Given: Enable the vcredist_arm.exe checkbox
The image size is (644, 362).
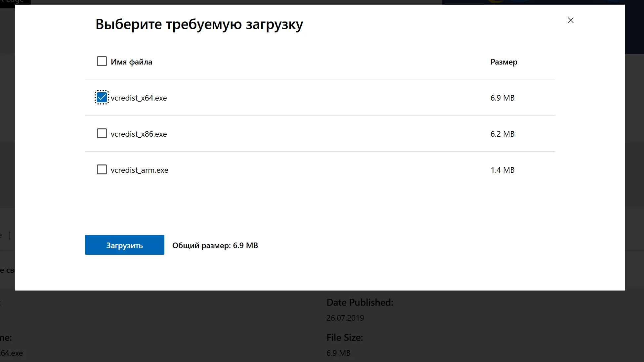Looking at the screenshot, I should pyautogui.click(x=102, y=169).
